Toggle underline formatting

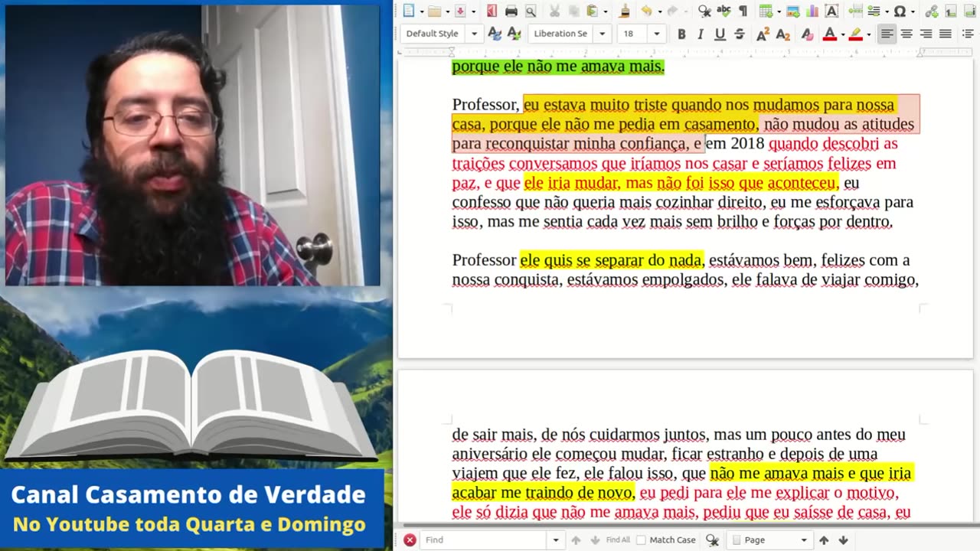(x=720, y=34)
